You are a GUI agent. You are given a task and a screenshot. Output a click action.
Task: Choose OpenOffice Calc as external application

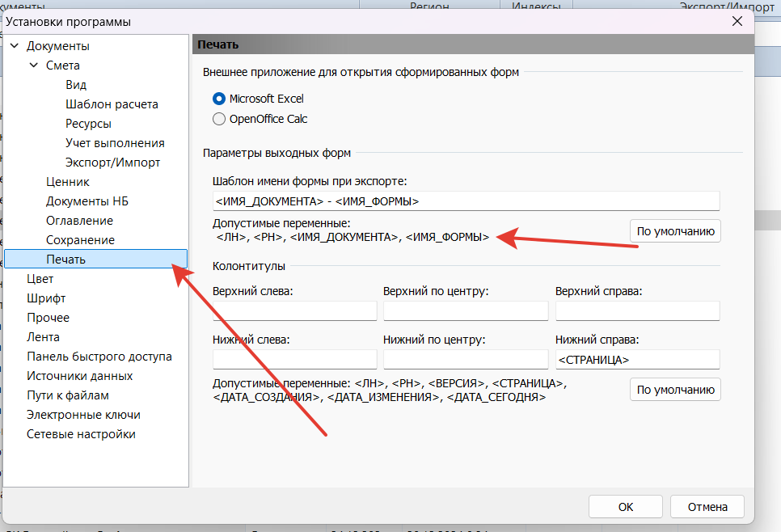219,119
